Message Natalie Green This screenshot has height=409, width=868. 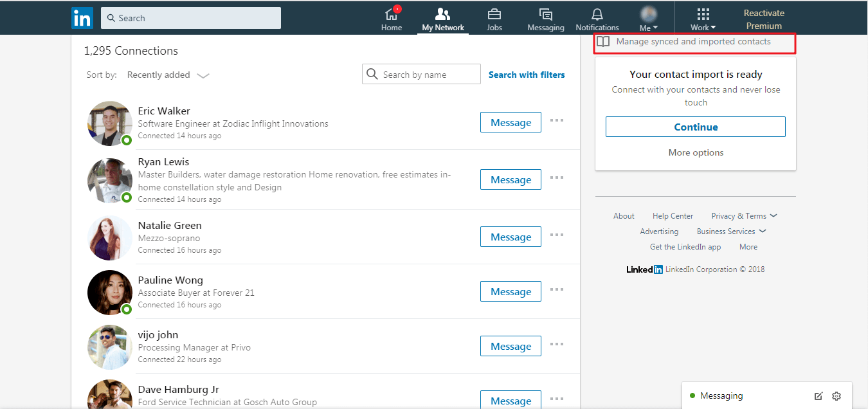click(511, 237)
